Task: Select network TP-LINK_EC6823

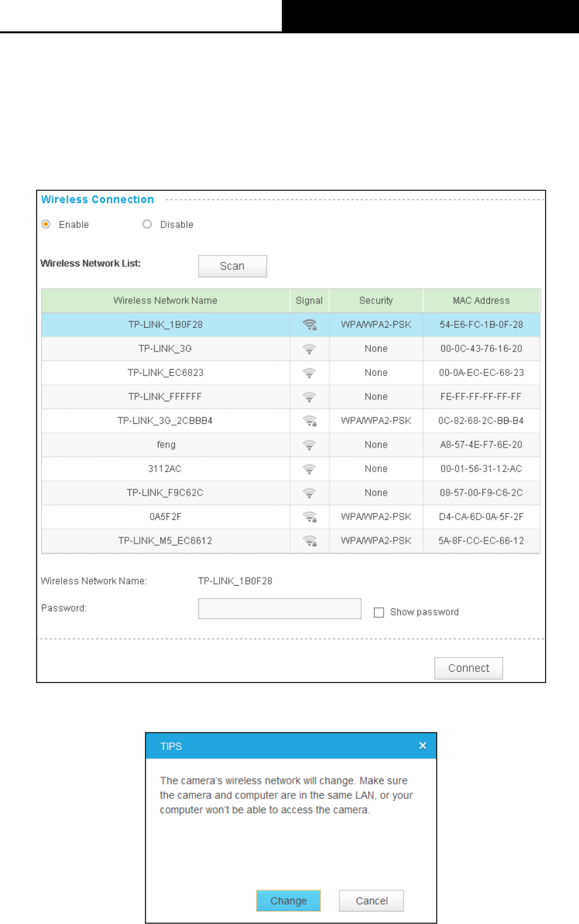Action: [165, 373]
